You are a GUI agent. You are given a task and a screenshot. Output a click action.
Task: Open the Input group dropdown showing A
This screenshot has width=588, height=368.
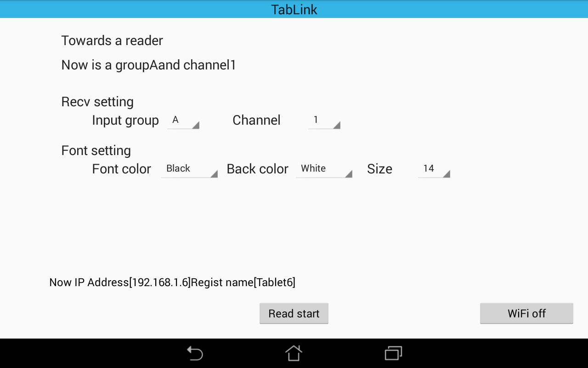[x=183, y=121]
